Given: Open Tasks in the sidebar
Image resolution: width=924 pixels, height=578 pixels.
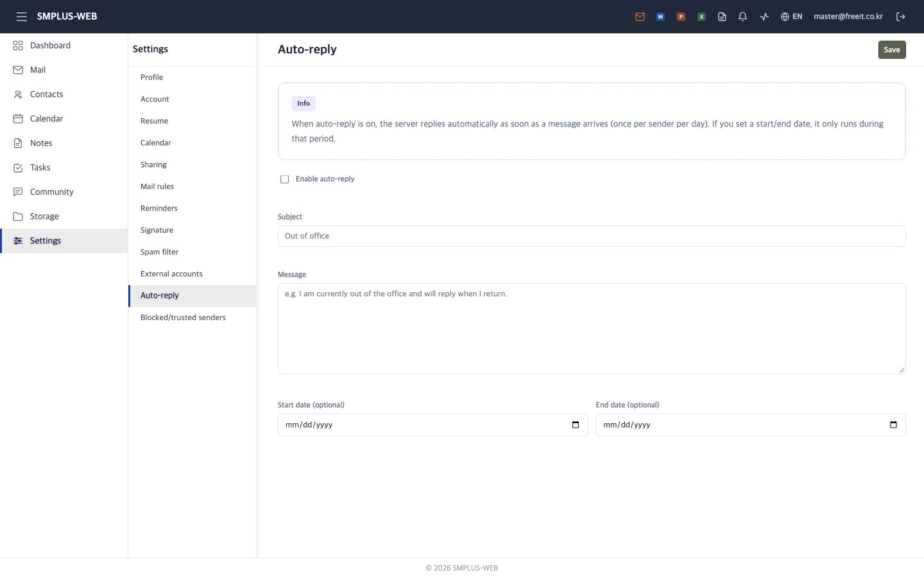Looking at the screenshot, I should 64,168.
